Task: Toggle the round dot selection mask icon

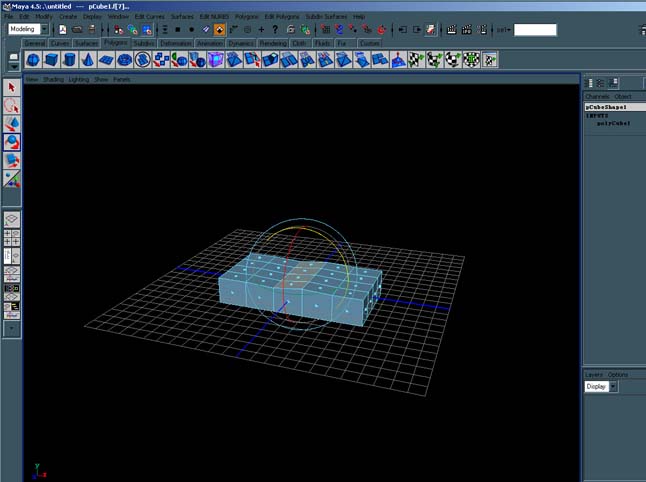Action: pyautogui.click(x=192, y=30)
